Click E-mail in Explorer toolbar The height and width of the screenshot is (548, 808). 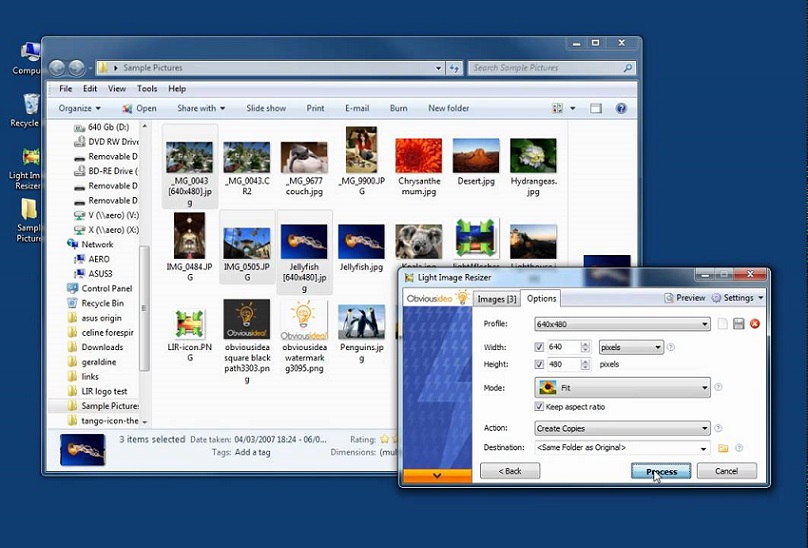pos(357,108)
